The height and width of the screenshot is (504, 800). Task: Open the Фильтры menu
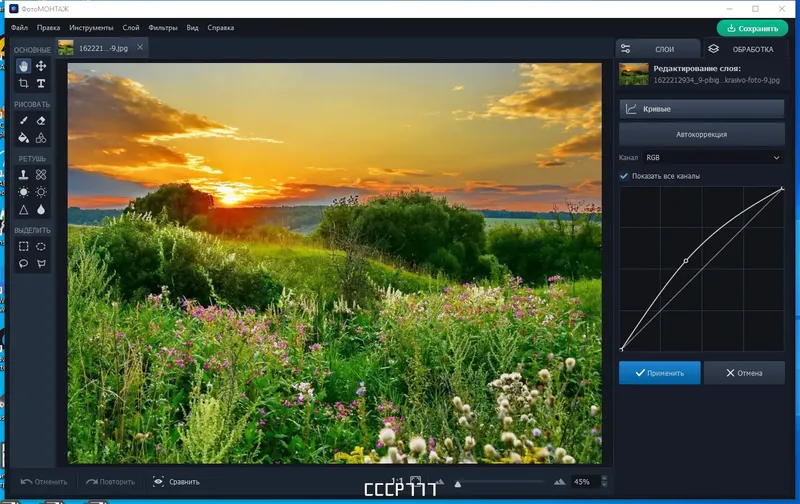[163, 28]
